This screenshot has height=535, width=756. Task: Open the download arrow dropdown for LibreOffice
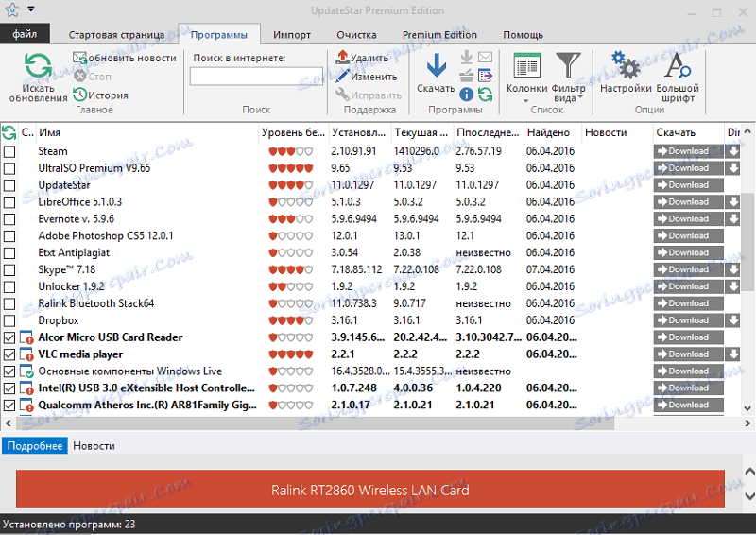(x=733, y=201)
